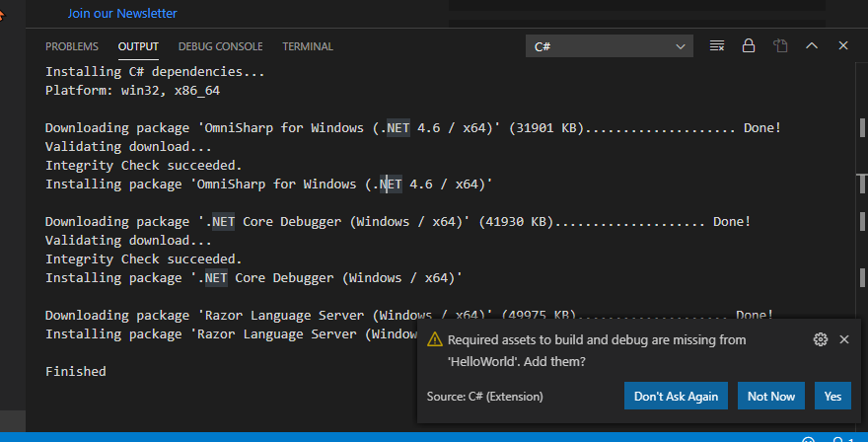Follow the Join our Newsletter link
Viewport: 868px width, 442px height.
click(122, 13)
